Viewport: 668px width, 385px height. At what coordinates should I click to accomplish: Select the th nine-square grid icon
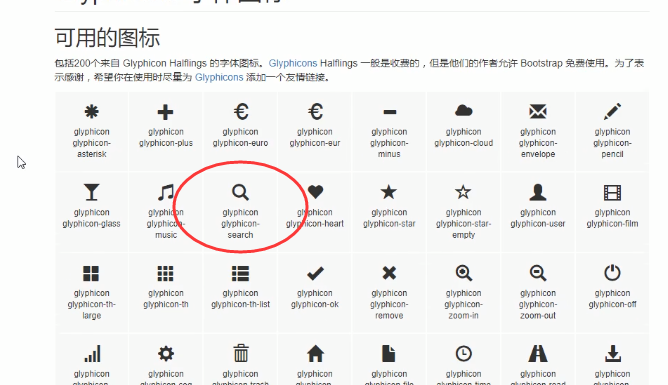click(165, 273)
